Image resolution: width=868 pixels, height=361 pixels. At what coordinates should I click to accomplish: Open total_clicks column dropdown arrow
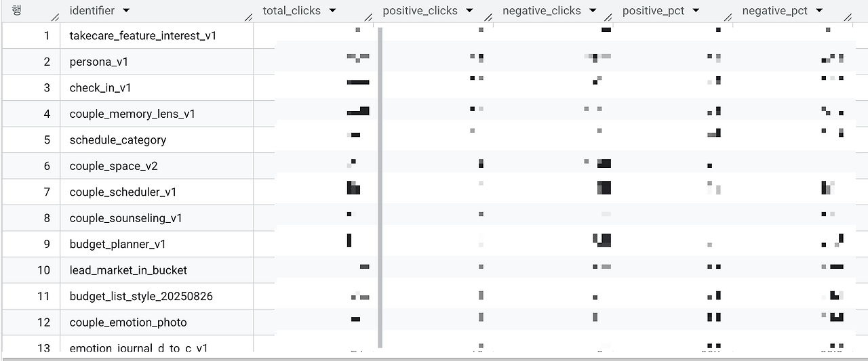332,11
